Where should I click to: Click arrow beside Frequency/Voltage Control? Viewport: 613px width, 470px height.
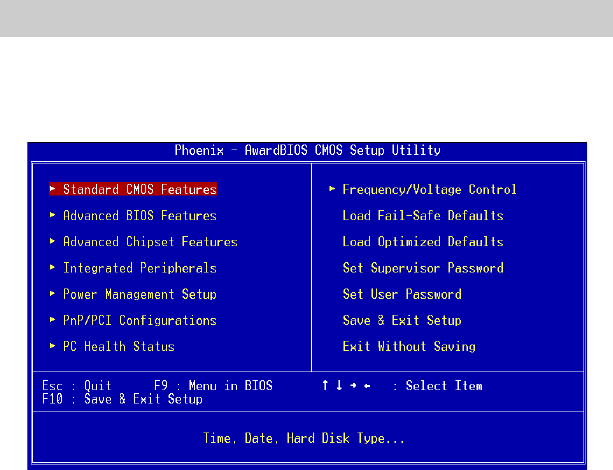[332, 189]
